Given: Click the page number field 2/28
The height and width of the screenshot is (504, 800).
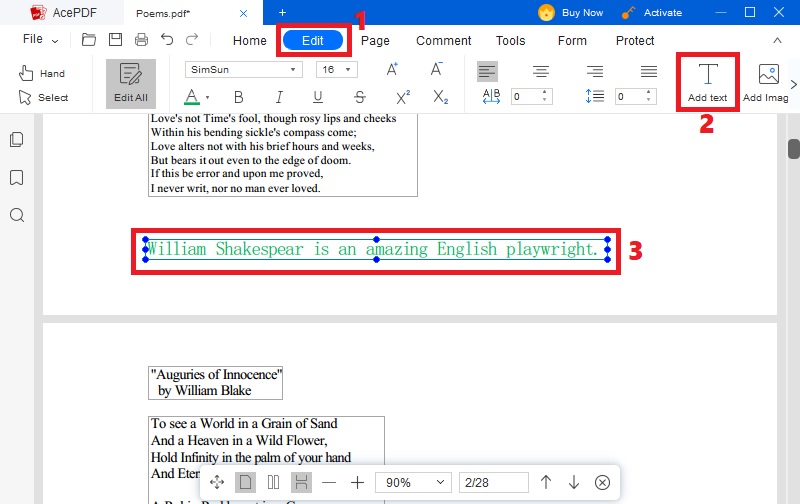Looking at the screenshot, I should pos(494,483).
